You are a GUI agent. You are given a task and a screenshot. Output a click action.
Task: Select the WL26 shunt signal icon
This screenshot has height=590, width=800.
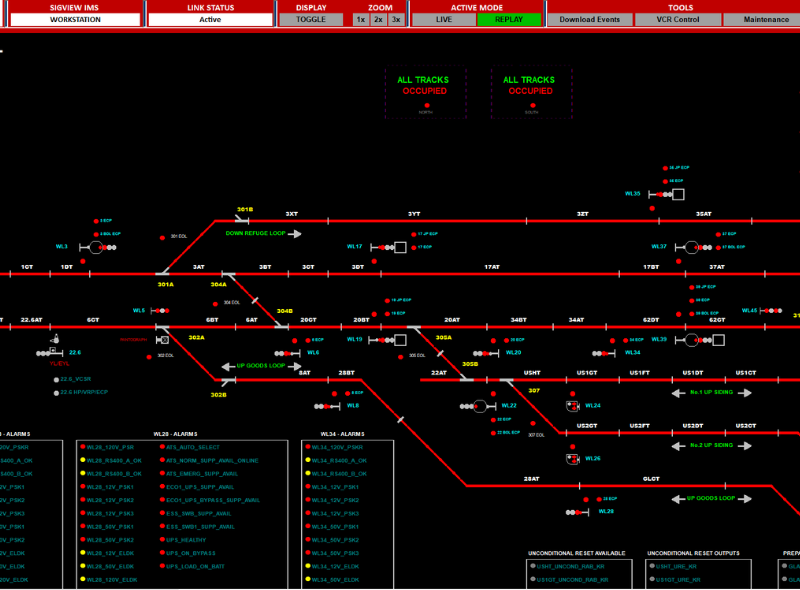573,459
